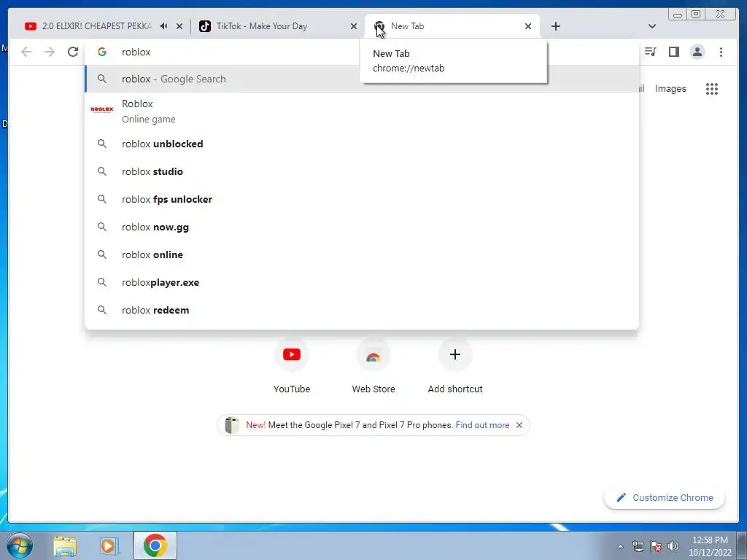Close the YouTube 2.0 ELIXIR tab
The height and width of the screenshot is (560, 747).
[179, 26]
